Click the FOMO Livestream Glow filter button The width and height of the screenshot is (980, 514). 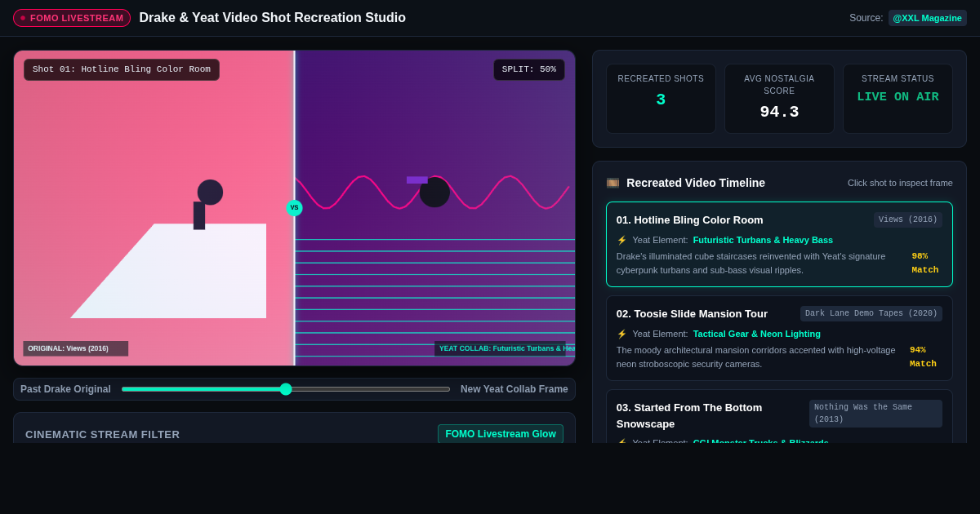501,434
